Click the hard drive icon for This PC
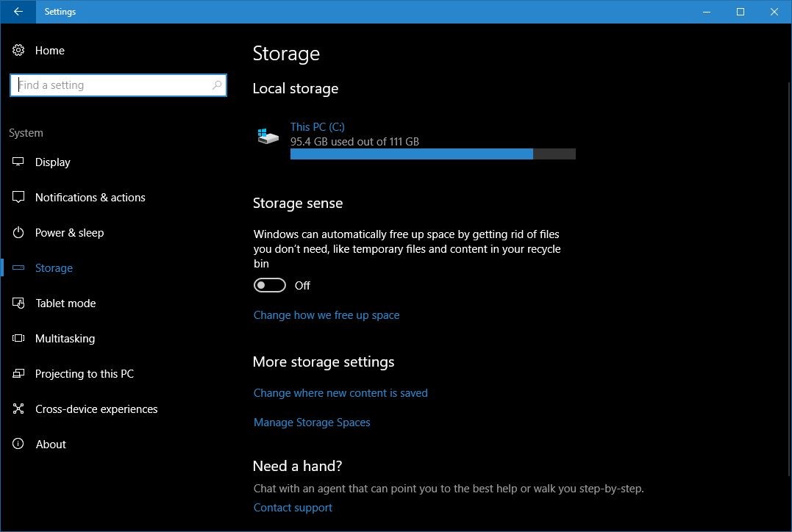This screenshot has height=532, width=792. [x=268, y=135]
